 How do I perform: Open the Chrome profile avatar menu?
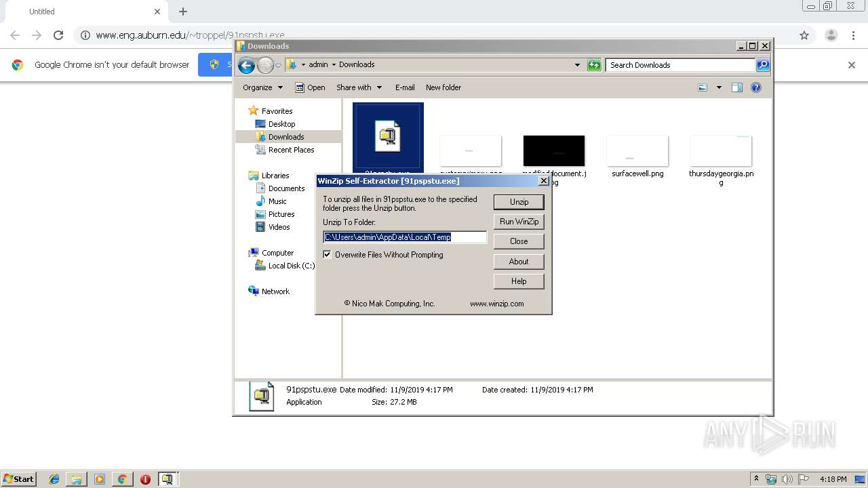[831, 35]
